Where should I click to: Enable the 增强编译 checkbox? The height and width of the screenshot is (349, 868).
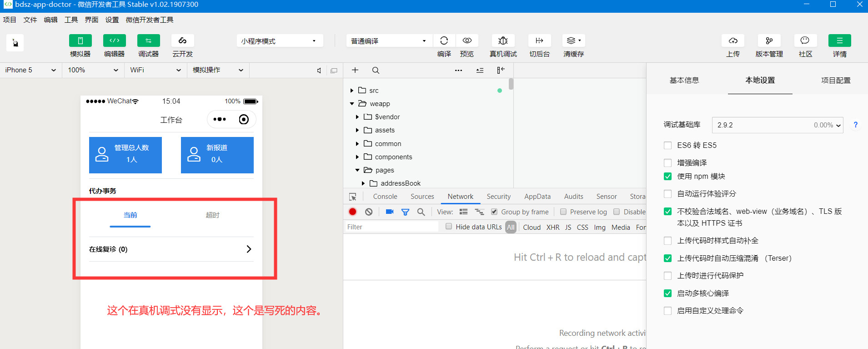click(x=667, y=163)
